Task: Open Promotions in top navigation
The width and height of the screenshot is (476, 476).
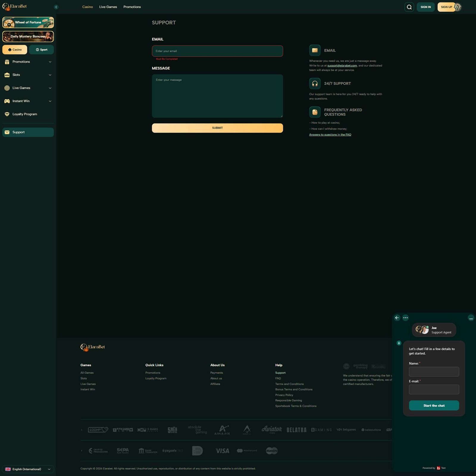Action: 132,7
